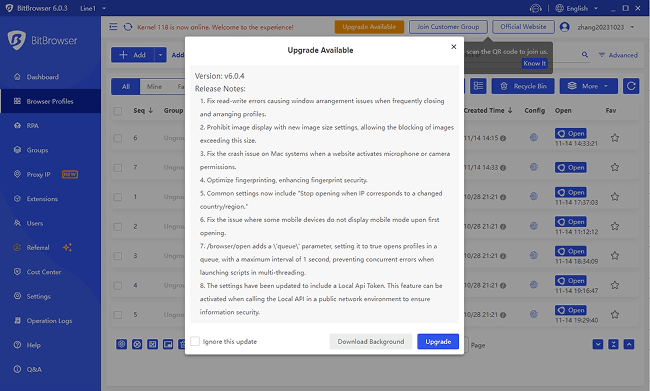Select checkbox for profile Seq 6
The height and width of the screenshot is (391, 650).
click(x=118, y=138)
